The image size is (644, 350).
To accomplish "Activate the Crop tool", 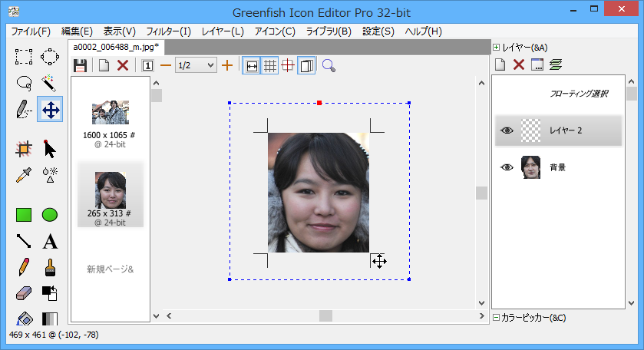I will 24,148.
